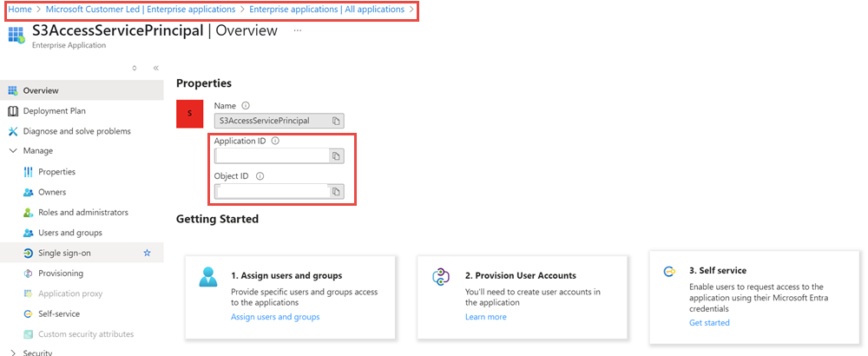The height and width of the screenshot is (356, 868).
Task: Go to Provisioning page
Action: pos(61,274)
